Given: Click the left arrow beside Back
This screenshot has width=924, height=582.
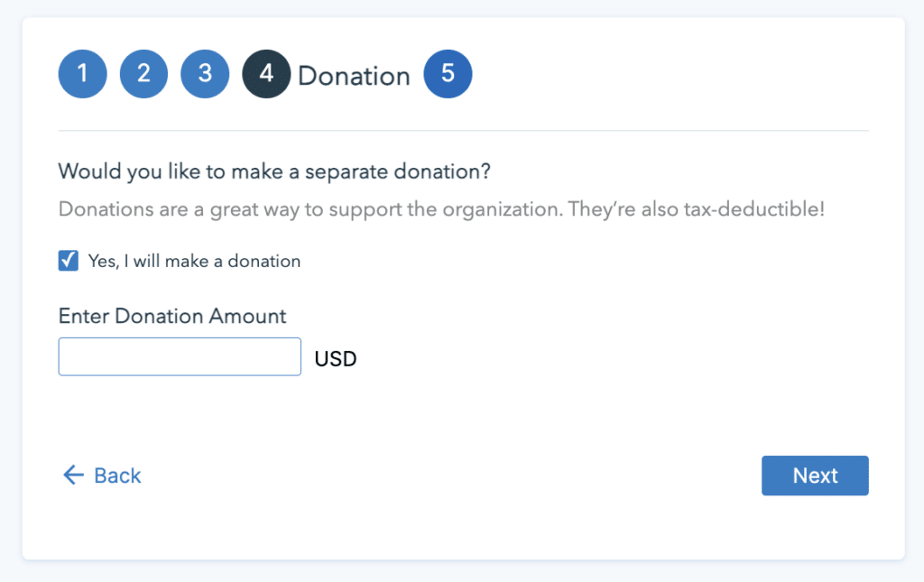Looking at the screenshot, I should click(x=73, y=476).
